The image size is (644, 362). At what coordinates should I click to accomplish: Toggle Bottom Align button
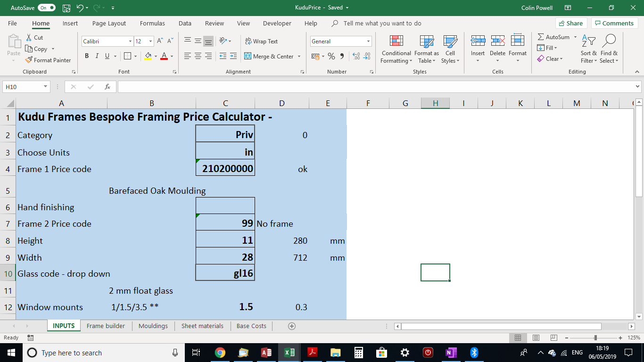click(208, 41)
